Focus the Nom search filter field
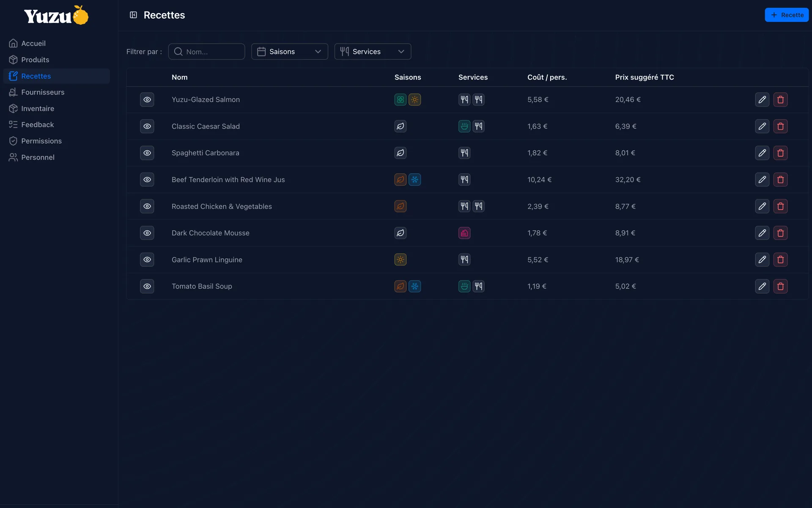The height and width of the screenshot is (508, 812). 206,52
